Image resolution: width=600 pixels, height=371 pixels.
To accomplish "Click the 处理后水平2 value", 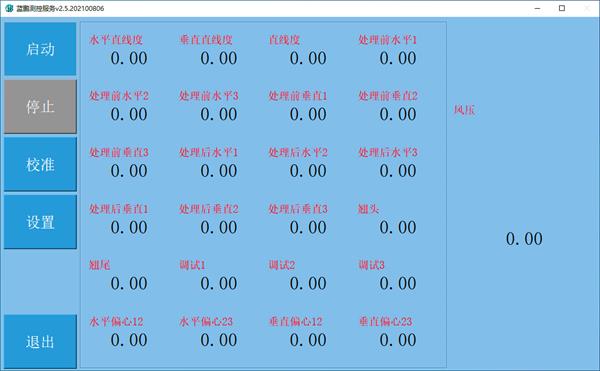I will click(x=308, y=171).
